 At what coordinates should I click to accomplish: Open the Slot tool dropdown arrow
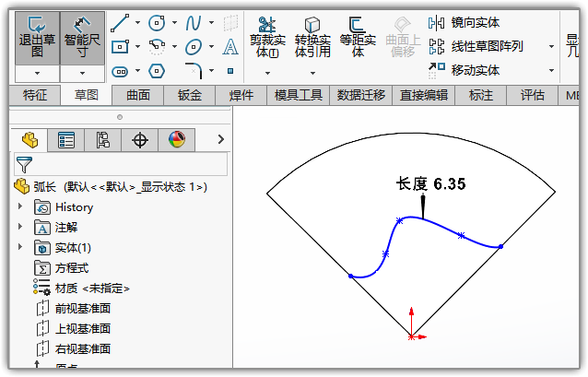(x=137, y=71)
